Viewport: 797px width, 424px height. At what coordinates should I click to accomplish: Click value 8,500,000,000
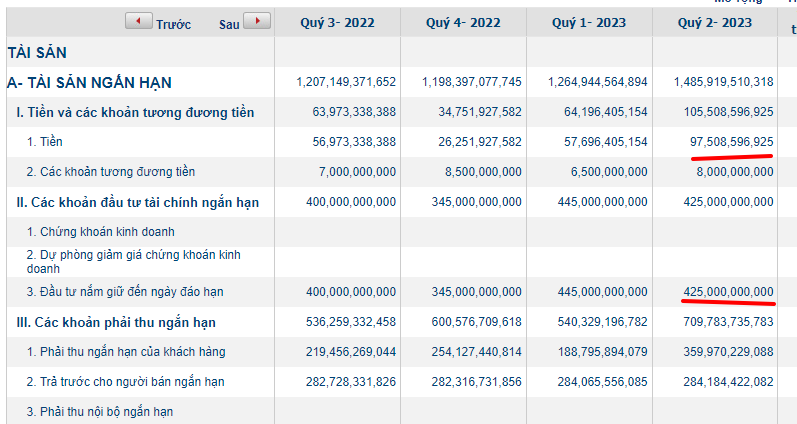483,172
